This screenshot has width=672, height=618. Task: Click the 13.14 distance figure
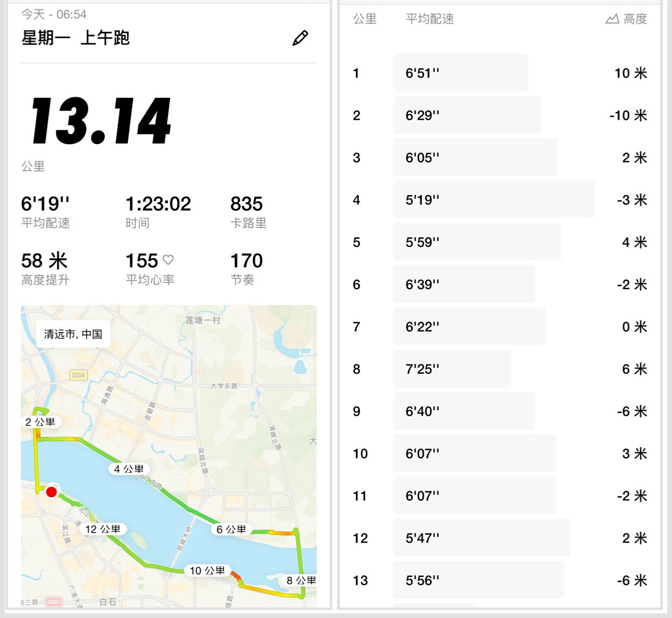pos(101,121)
